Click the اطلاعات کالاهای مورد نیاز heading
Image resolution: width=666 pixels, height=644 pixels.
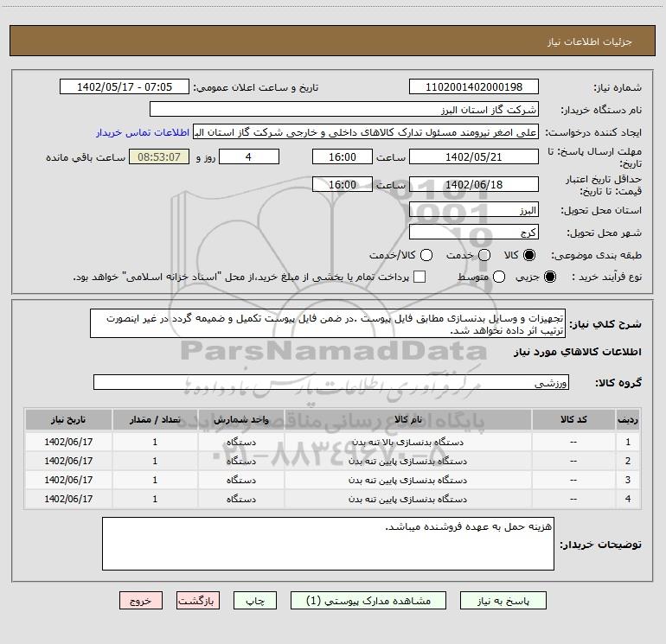[578, 352]
